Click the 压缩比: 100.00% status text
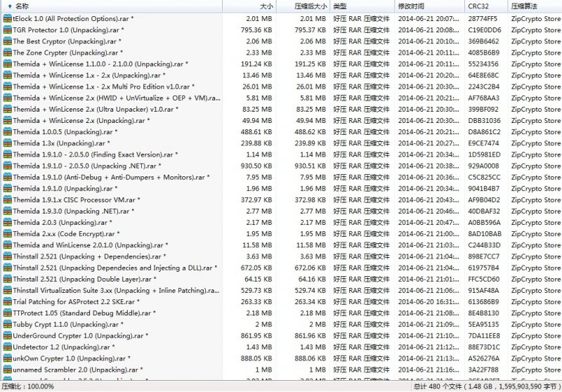This screenshot has height=392, width=562. coord(28,386)
